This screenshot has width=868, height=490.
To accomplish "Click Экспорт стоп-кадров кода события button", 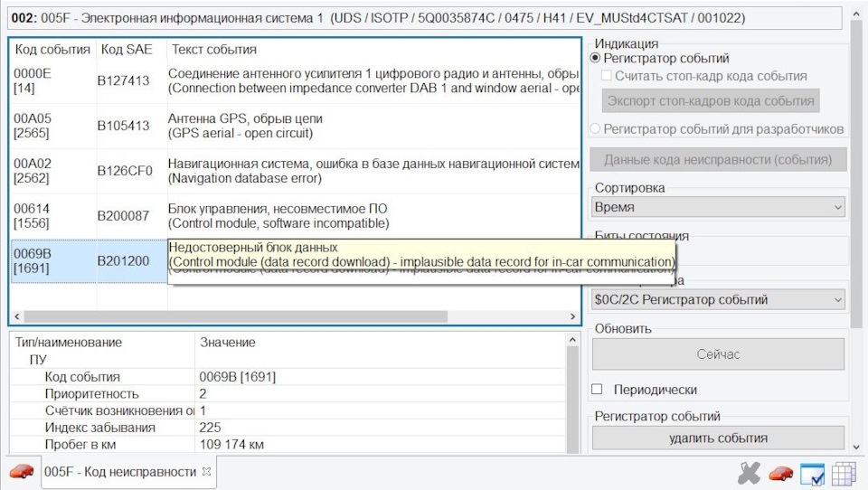I will click(711, 100).
